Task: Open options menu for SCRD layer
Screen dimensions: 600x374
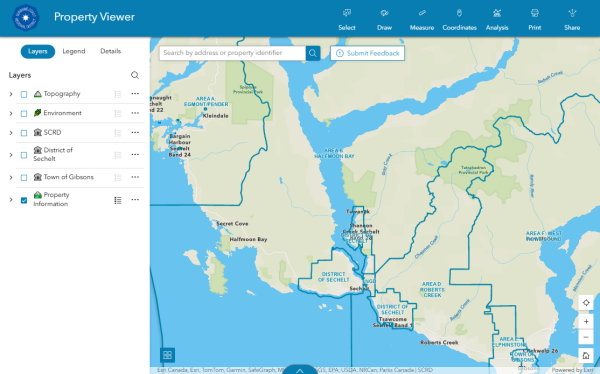Action: click(x=135, y=132)
